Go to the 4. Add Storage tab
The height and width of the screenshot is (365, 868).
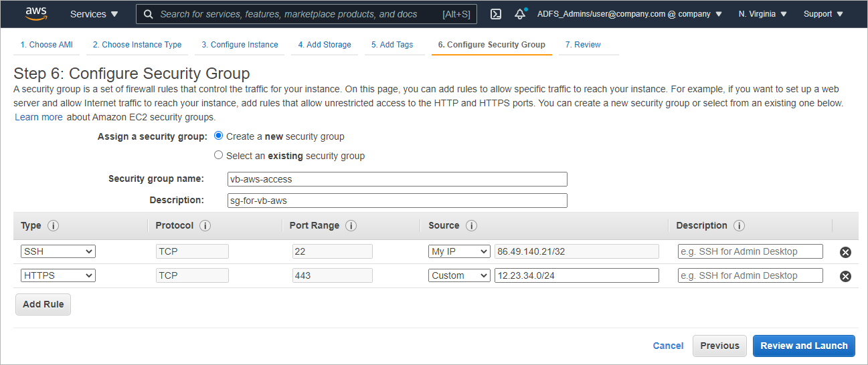tap(325, 45)
